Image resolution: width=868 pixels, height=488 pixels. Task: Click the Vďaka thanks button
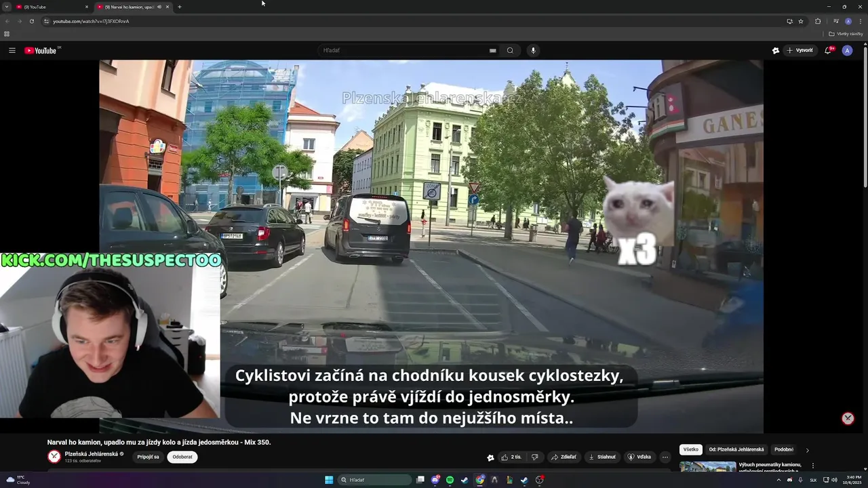pyautogui.click(x=639, y=457)
